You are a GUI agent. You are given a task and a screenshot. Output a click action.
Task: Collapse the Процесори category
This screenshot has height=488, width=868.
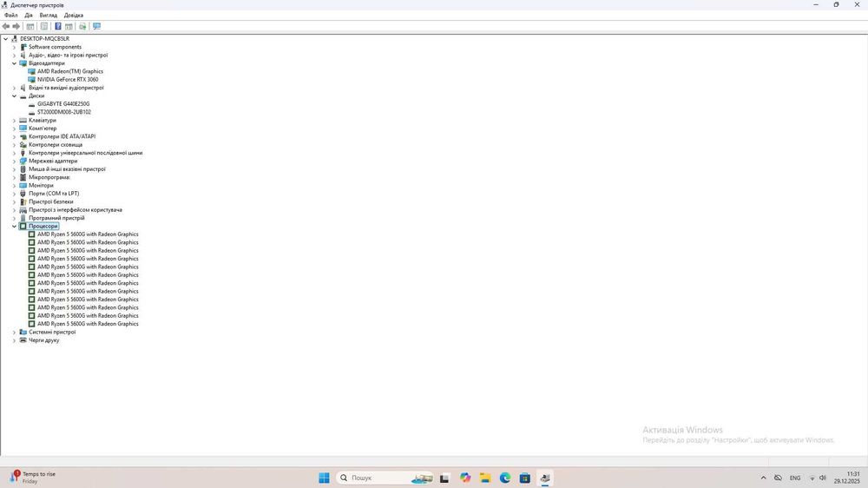point(15,226)
